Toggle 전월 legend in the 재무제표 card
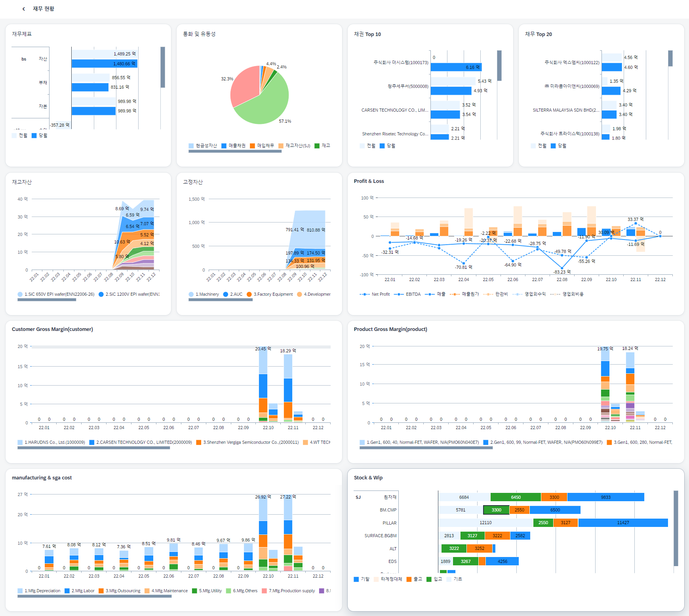 [20, 135]
